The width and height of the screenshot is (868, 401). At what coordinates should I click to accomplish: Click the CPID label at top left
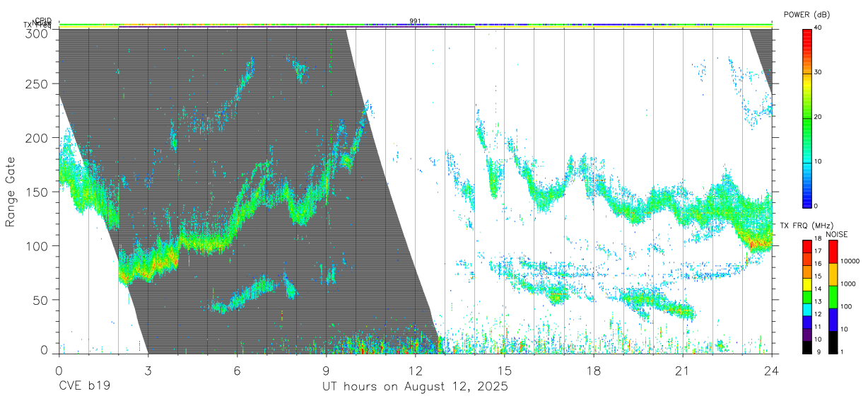[44, 21]
